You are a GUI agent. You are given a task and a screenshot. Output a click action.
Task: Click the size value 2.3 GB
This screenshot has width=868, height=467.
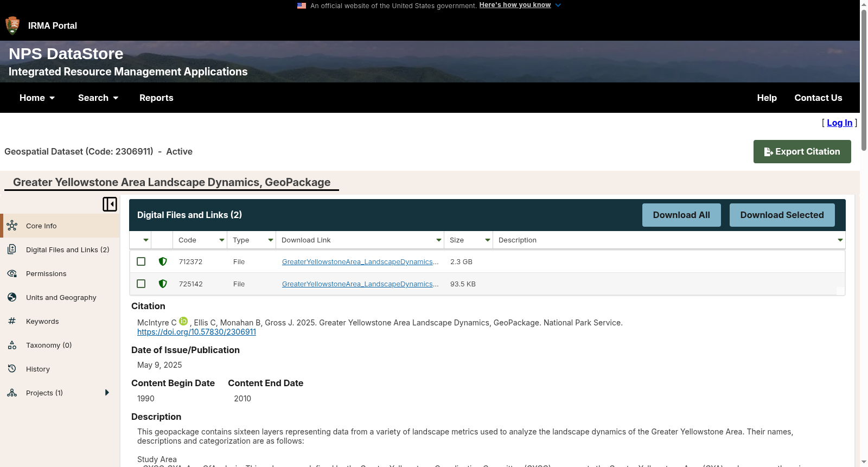pyautogui.click(x=461, y=261)
